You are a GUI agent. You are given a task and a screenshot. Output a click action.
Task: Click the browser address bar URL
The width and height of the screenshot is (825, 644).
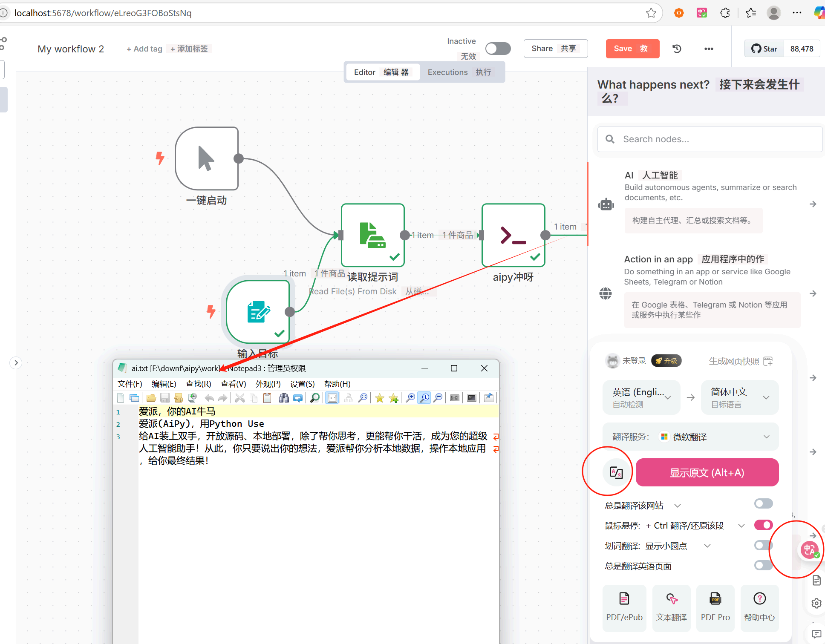tap(103, 13)
